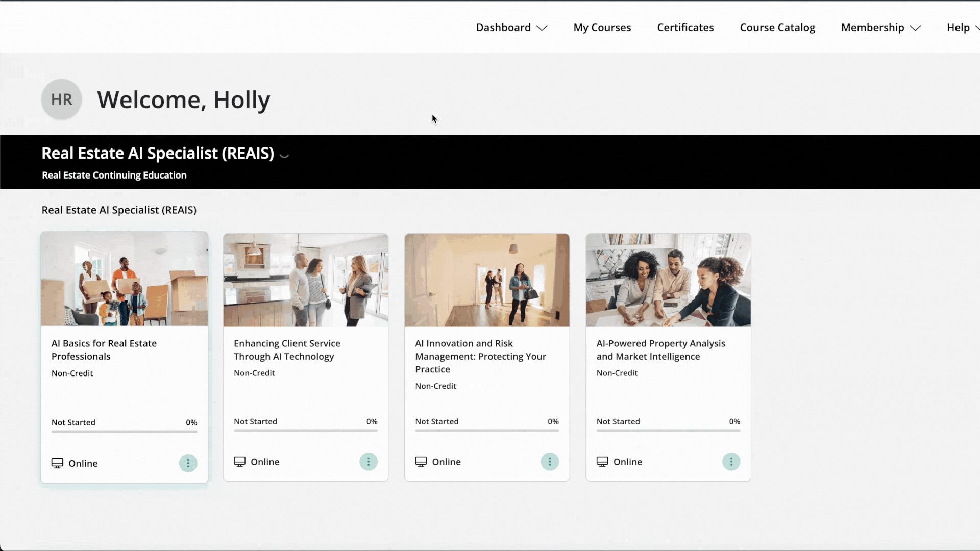Open three-dot menu on Enhancing Client Service card
This screenshot has height=551, width=980.
click(x=369, y=462)
